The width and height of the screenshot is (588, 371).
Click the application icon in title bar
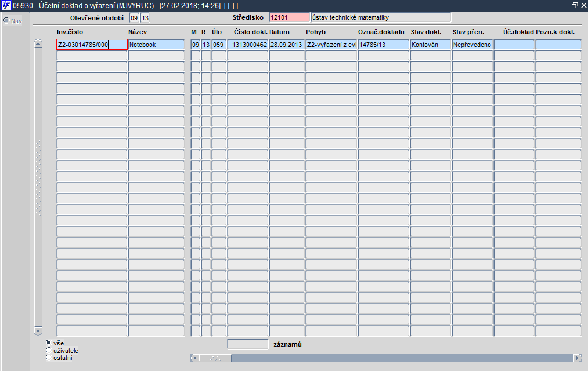click(x=6, y=5)
